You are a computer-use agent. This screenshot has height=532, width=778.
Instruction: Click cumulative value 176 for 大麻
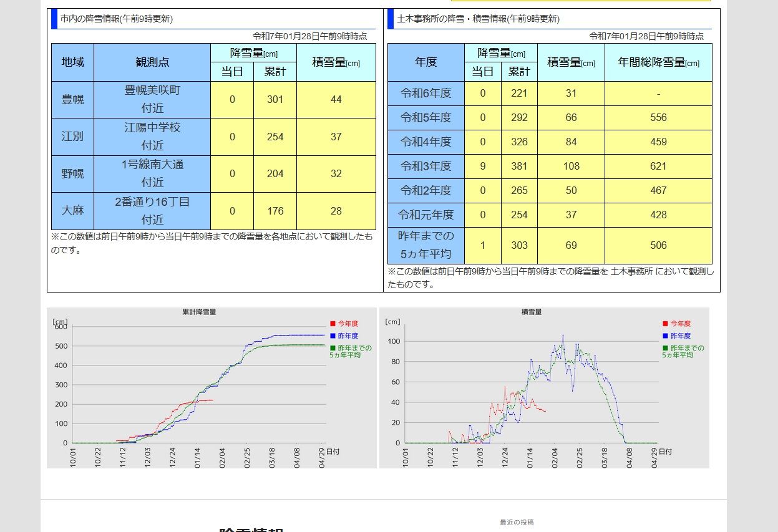(275, 211)
